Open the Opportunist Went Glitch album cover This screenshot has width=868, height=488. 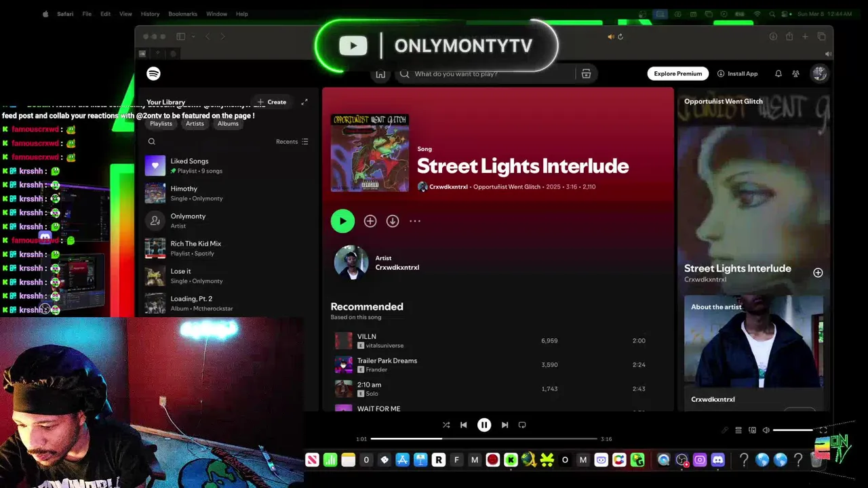370,152
